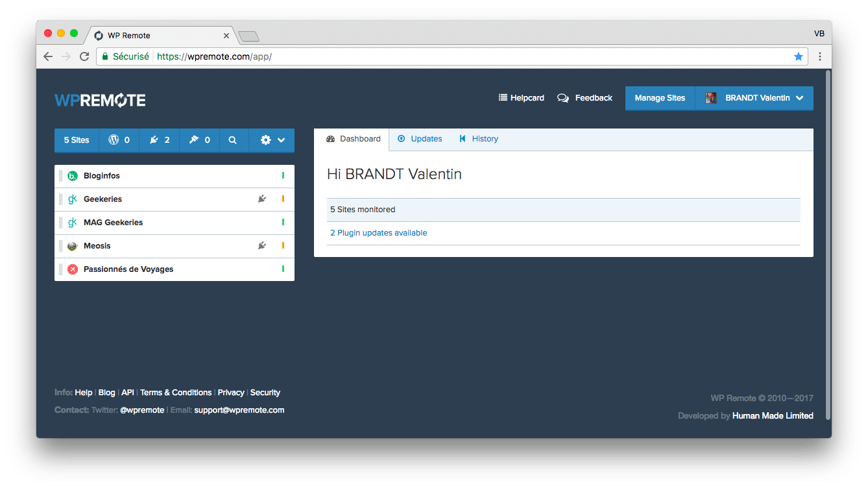Image resolution: width=868 pixels, height=490 pixels.
Task: Click the MAG Geekeries drag handle
Action: coord(61,223)
